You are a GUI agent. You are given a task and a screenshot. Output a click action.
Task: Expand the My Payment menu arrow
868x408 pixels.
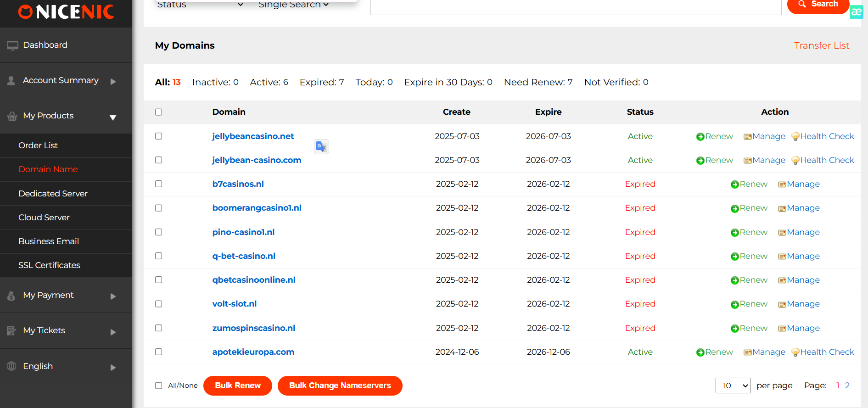(113, 296)
